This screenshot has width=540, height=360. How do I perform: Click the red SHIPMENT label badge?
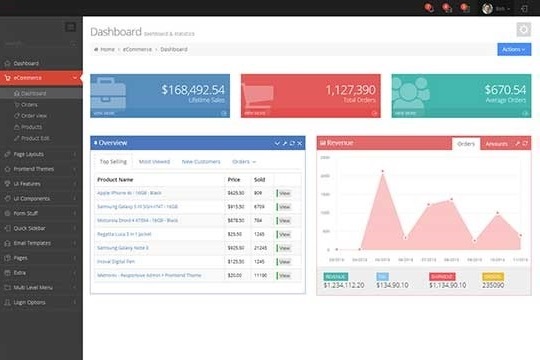pos(442,276)
